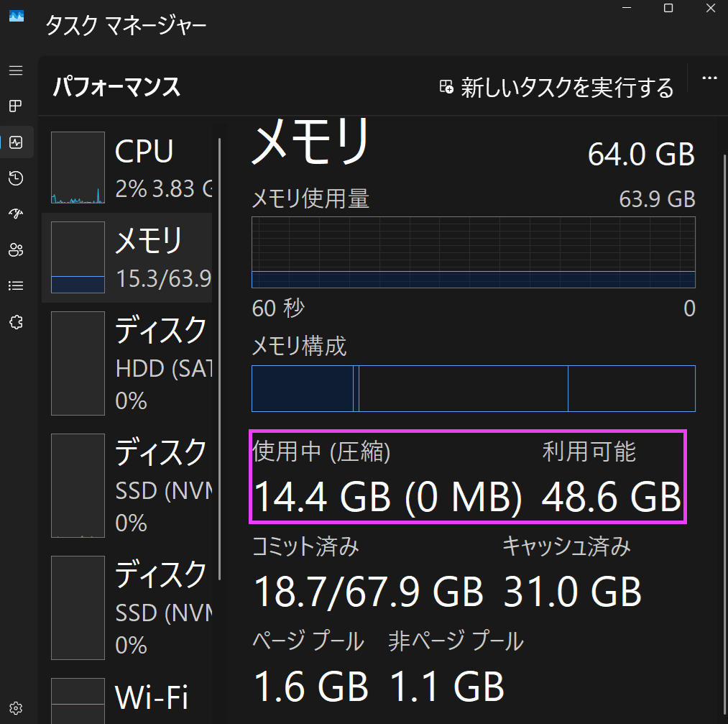Viewport: 728px width, 724px height.
Task: Click 新しいタスクを実行する button
Action: pos(557,88)
